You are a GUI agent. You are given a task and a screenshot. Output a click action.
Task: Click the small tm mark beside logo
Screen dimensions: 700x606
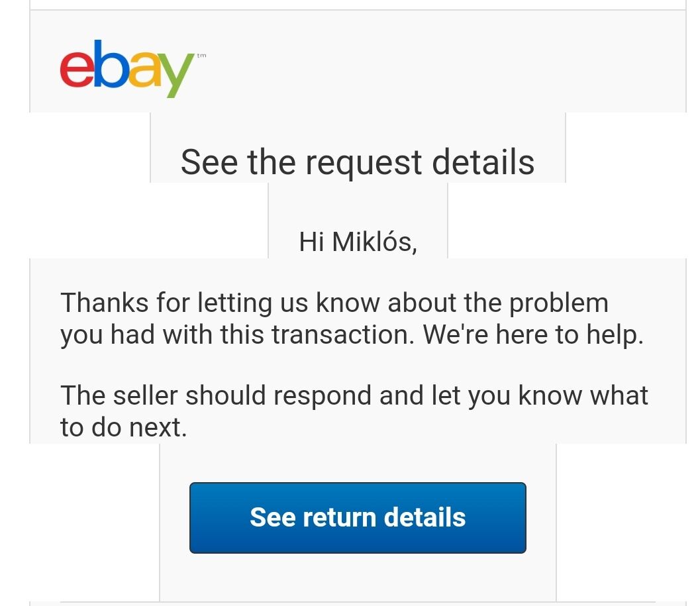202,56
